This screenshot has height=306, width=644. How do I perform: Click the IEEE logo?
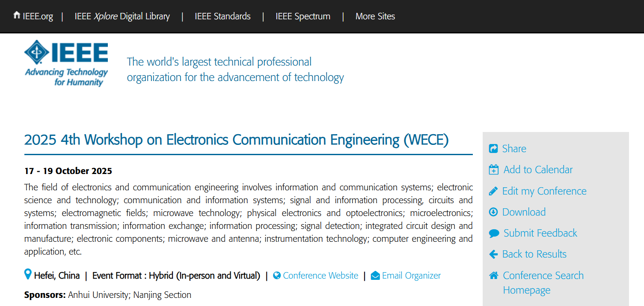pyautogui.click(x=66, y=63)
